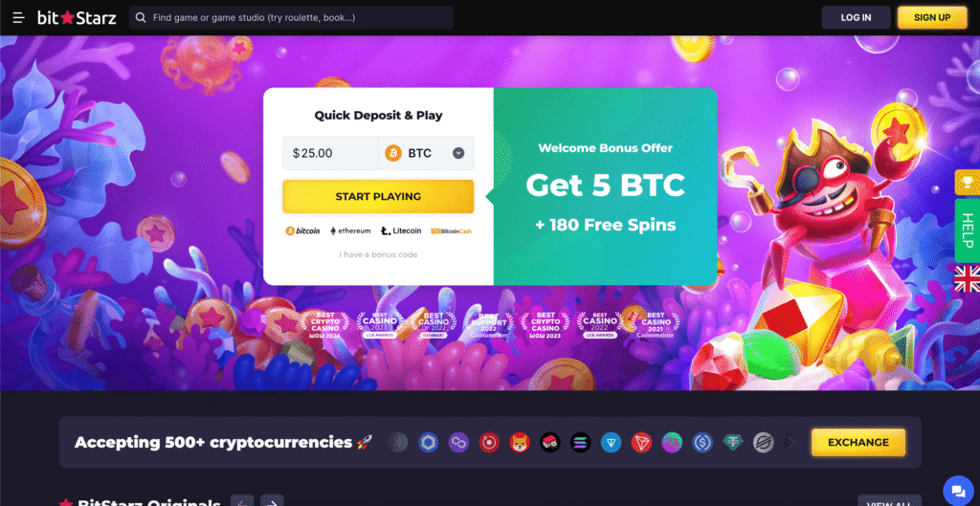The height and width of the screenshot is (506, 980).
Task: Open the hamburger menu
Action: click(18, 17)
